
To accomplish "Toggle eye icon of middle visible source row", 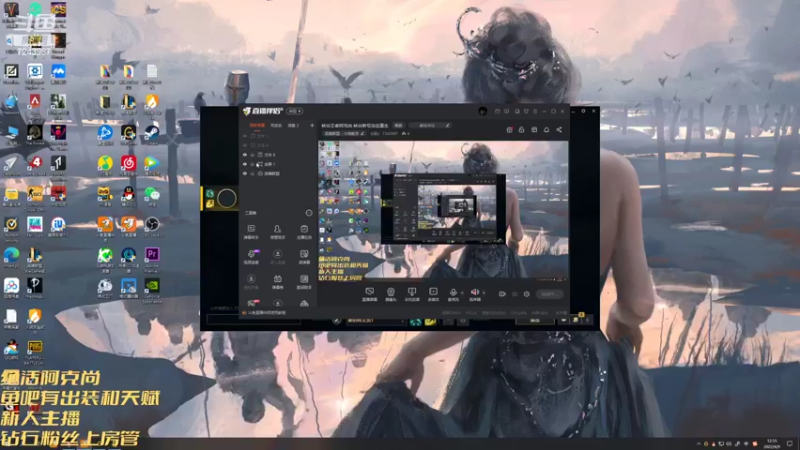I will pyautogui.click(x=245, y=164).
